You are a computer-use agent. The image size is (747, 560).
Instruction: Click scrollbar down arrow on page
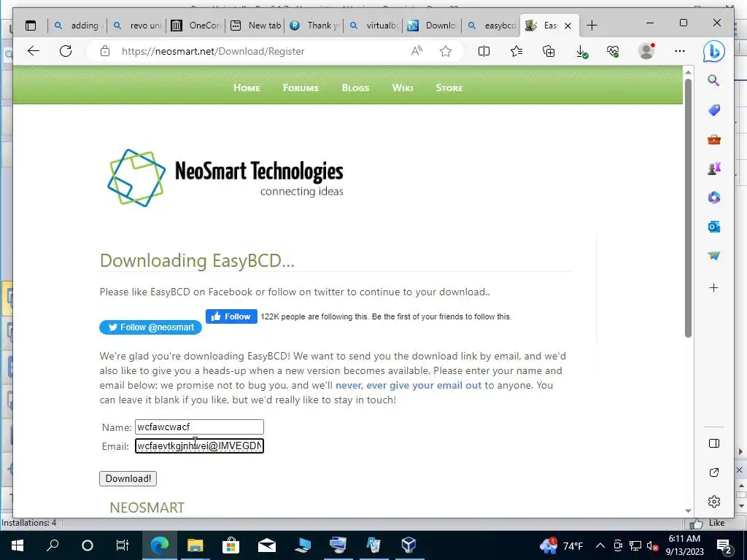[x=688, y=510]
